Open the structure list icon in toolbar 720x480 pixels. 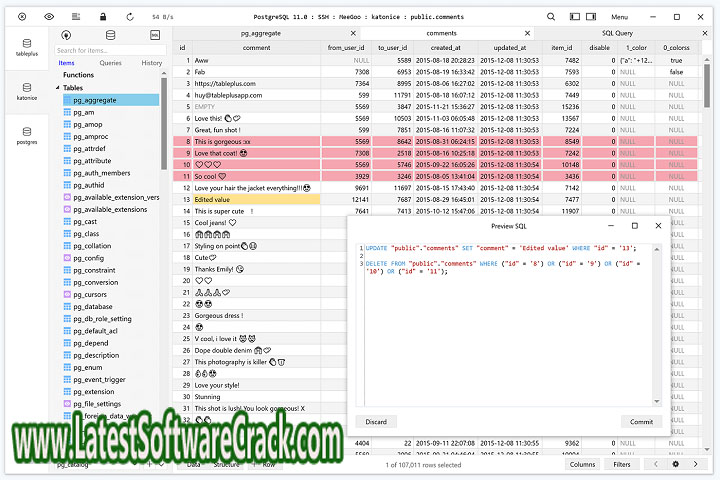coord(76,17)
